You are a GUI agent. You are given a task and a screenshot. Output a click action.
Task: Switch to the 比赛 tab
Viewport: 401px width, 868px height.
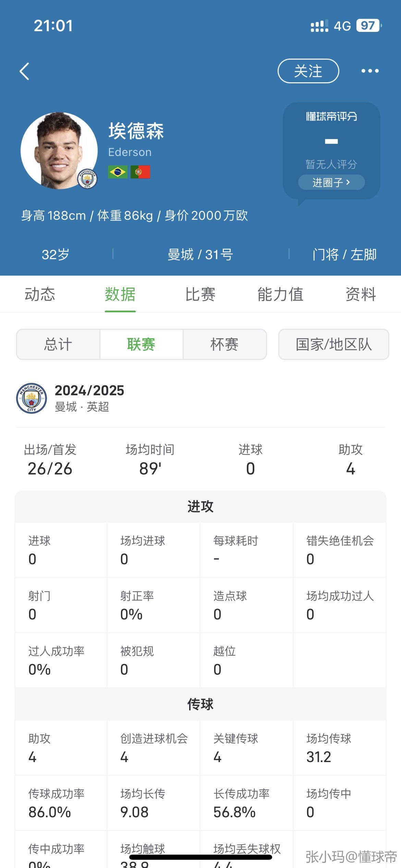(x=200, y=294)
